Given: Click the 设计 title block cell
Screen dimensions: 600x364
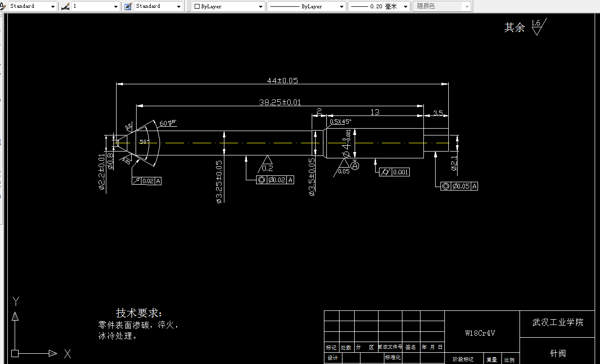Looking at the screenshot, I should 333,358.
